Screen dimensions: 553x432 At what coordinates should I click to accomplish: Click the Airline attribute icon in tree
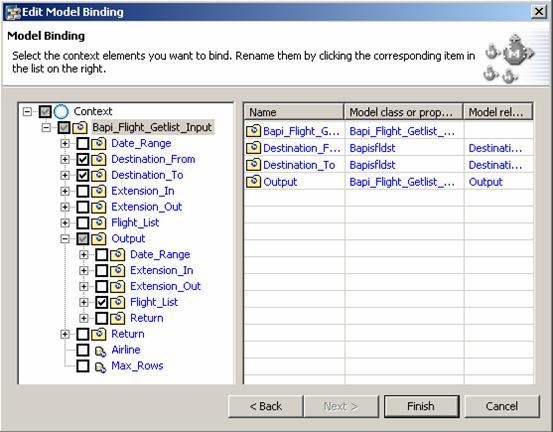(100, 351)
